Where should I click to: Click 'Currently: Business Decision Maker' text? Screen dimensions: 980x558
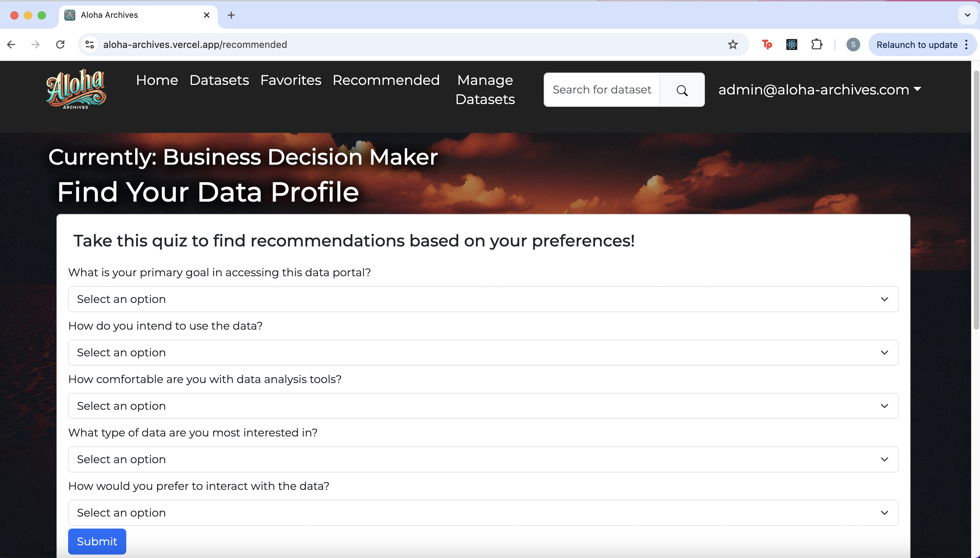click(x=243, y=157)
